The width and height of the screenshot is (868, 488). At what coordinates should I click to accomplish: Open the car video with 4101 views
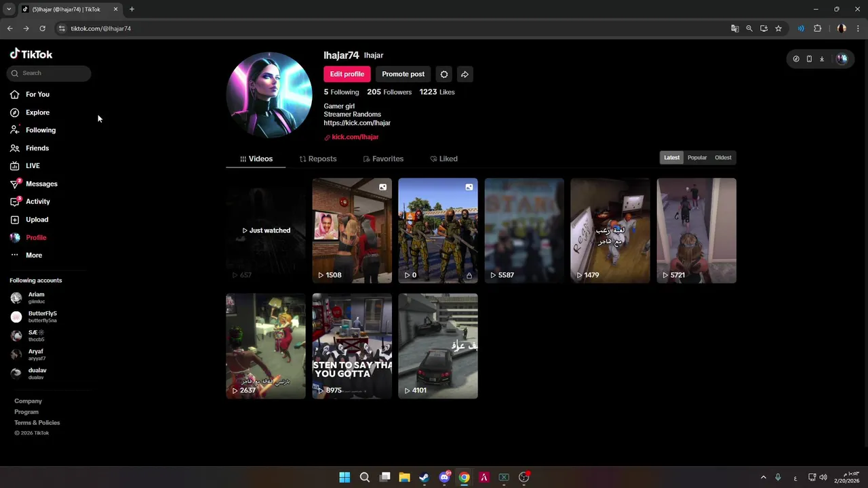point(438,346)
